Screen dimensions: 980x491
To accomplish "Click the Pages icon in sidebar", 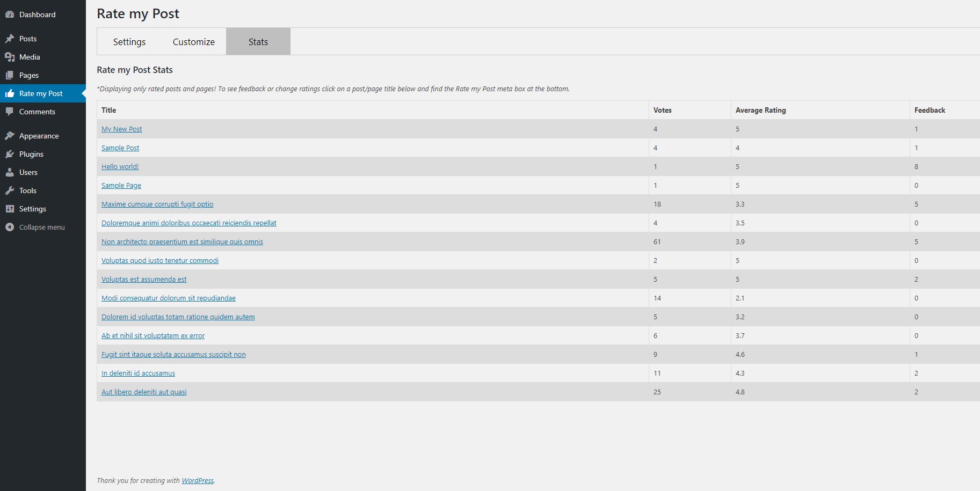I will [x=10, y=75].
